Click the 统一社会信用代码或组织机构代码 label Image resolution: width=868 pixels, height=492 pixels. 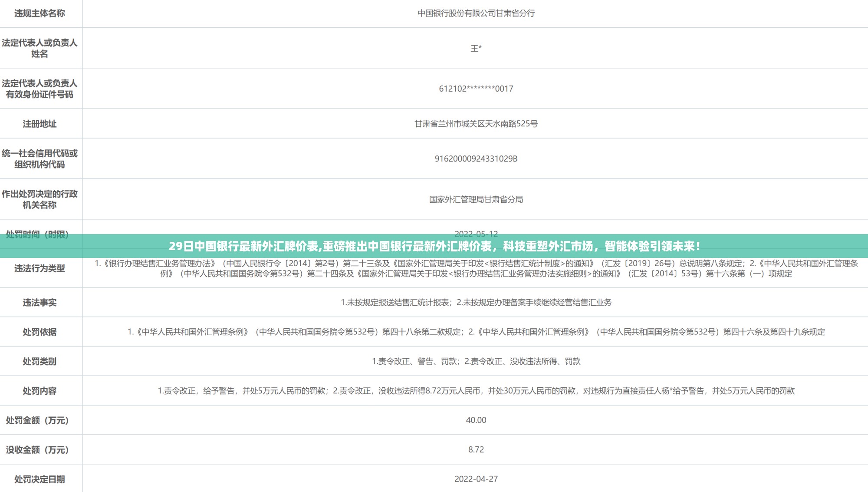pyautogui.click(x=39, y=158)
